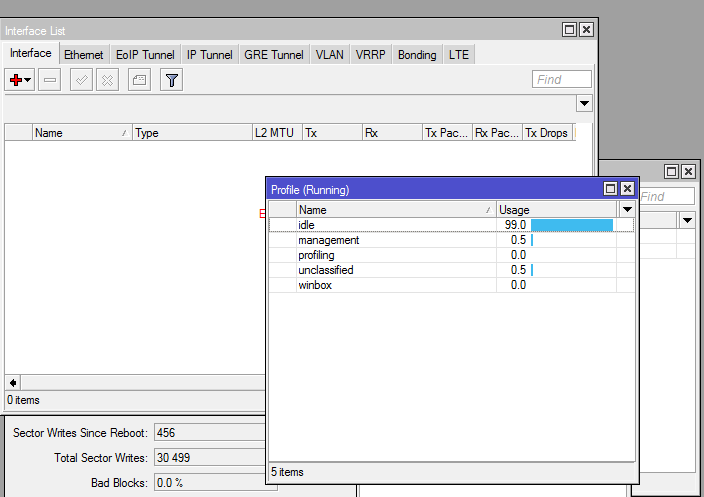This screenshot has height=497, width=704.
Task: Open the IP Tunnel tab
Action: pyautogui.click(x=210, y=55)
